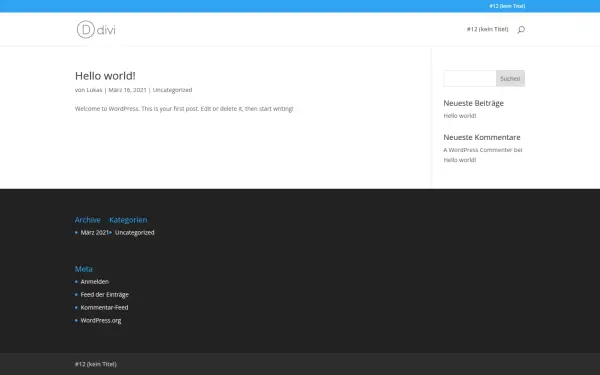Image resolution: width=600 pixels, height=375 pixels.
Task: Open '#12 (kein Titel)' in the main navigation
Action: (x=488, y=29)
